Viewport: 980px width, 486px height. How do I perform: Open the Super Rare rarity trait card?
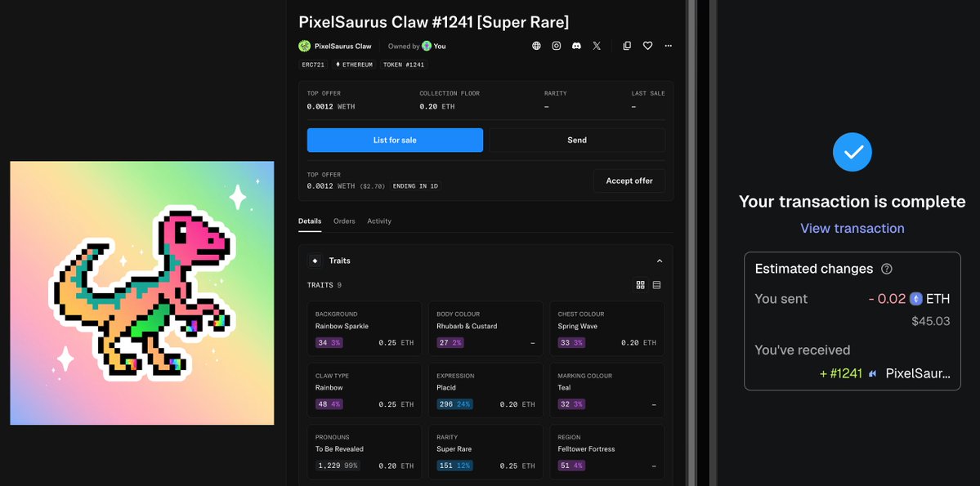[x=486, y=453]
